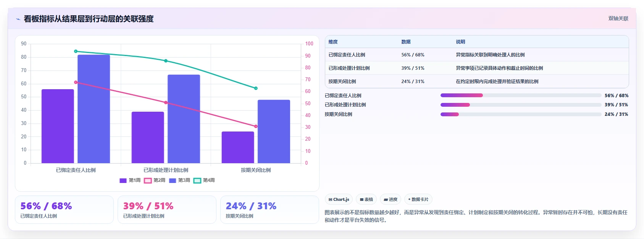Image resolution: width=644 pixels, height=239 pixels.
Task: Click the 39% / 51% value beside progress bar
Action: click(x=617, y=105)
